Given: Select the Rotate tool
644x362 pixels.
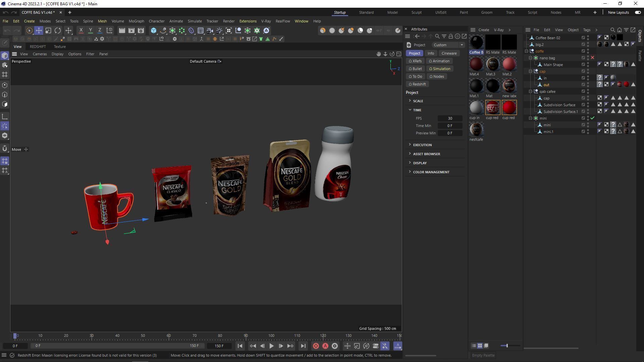Looking at the screenshot, I should 58,31.
